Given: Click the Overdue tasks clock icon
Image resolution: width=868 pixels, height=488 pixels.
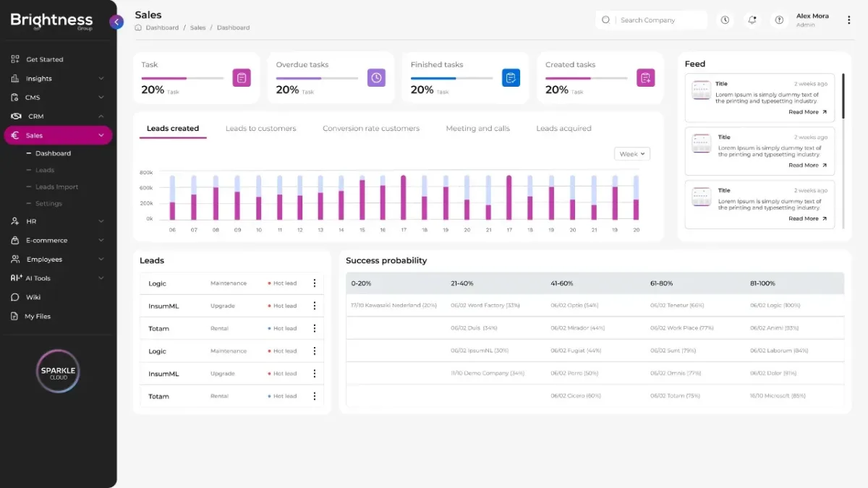Looking at the screenshot, I should click(376, 77).
